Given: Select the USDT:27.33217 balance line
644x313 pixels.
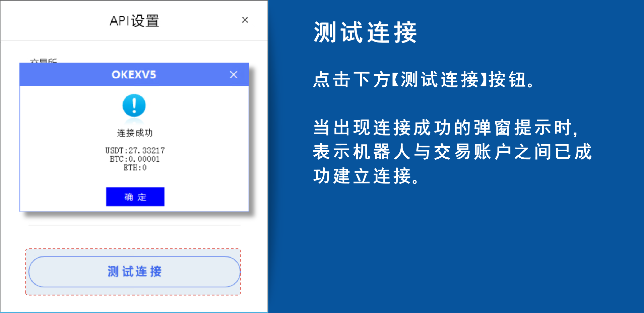Looking at the screenshot, I should (135, 150).
